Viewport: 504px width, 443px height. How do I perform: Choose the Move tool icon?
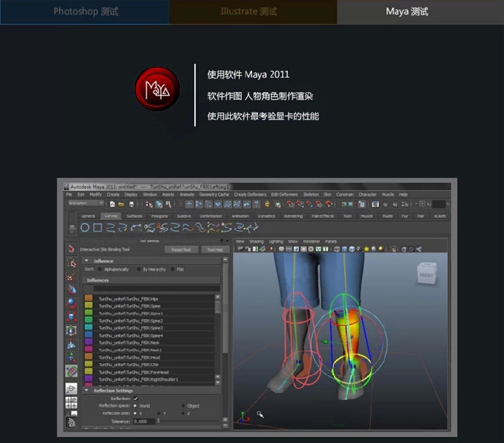pos(71,290)
